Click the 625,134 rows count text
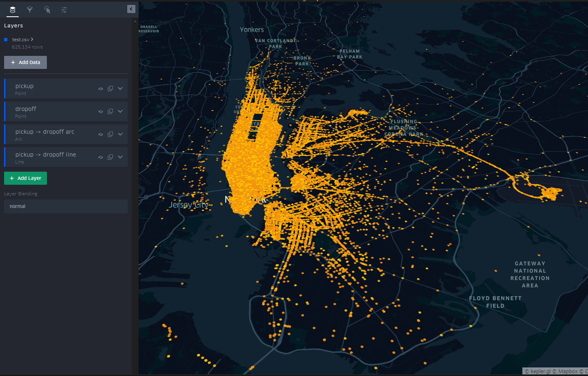Screen dimensions: 588x376 [x=27, y=47]
